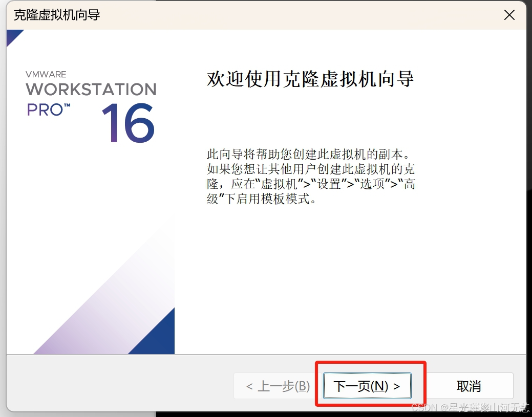The height and width of the screenshot is (417, 532).
Task: Click the 取消 cancel button
Action: 469,386
